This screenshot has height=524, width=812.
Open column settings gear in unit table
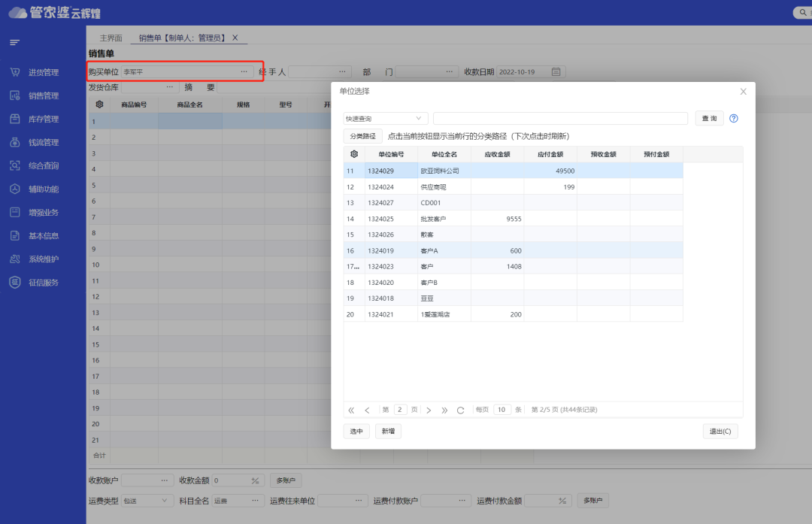[x=354, y=154]
